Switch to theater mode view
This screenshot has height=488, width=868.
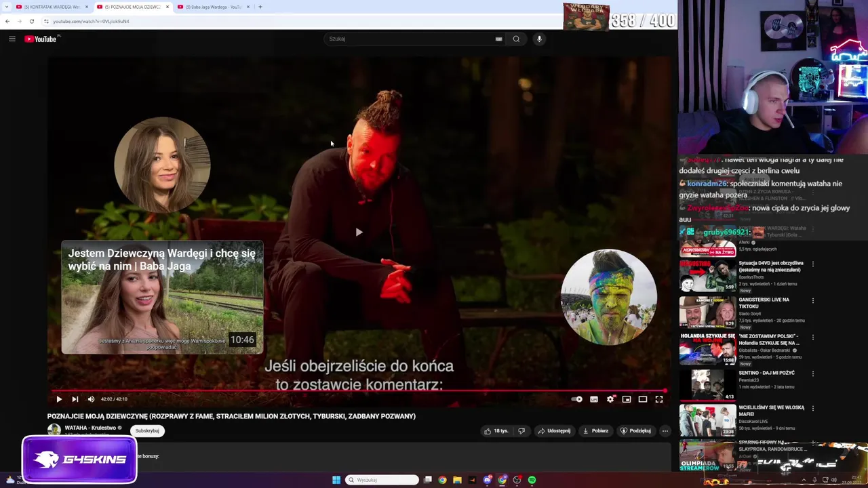point(643,399)
